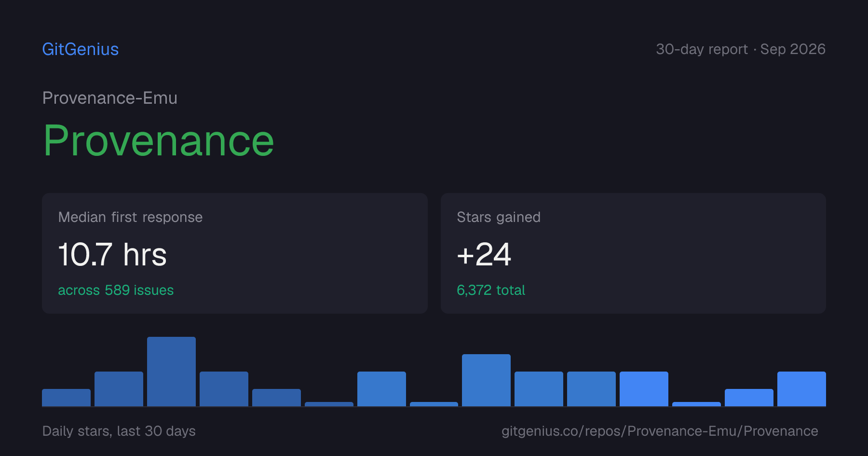Open the Provenance repository title
Screen dimensions: 868x456
[x=159, y=140]
